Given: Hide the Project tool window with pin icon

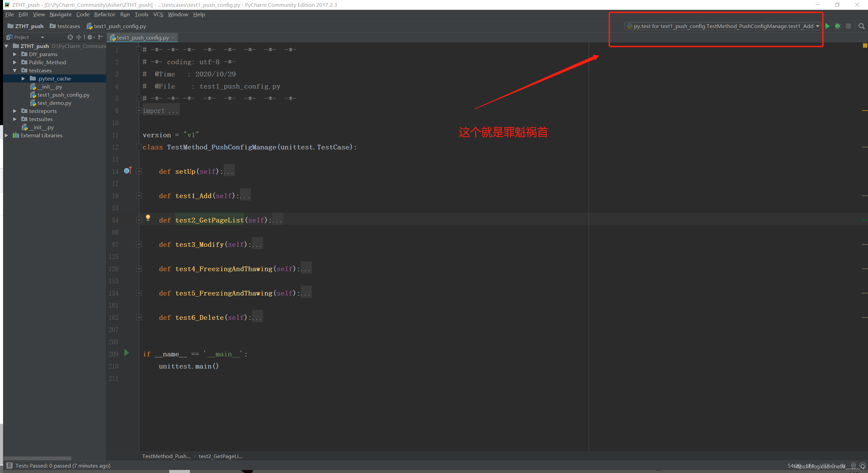Looking at the screenshot, I should pyautogui.click(x=101, y=37).
